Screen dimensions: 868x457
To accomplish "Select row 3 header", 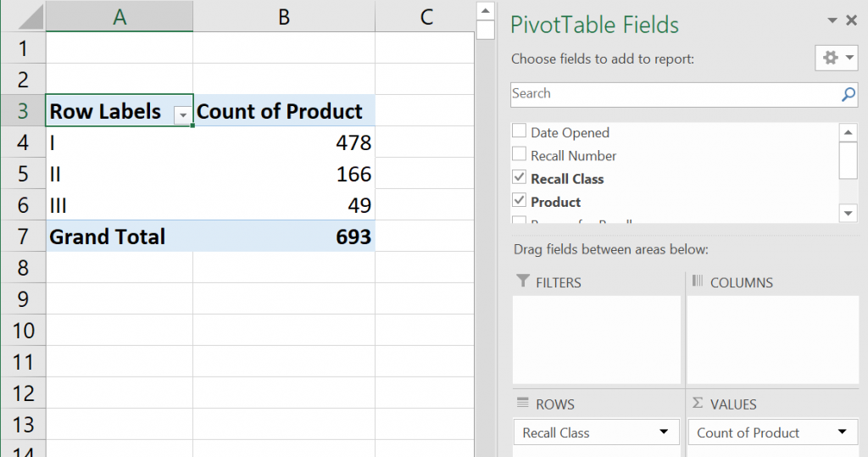I will click(23, 111).
